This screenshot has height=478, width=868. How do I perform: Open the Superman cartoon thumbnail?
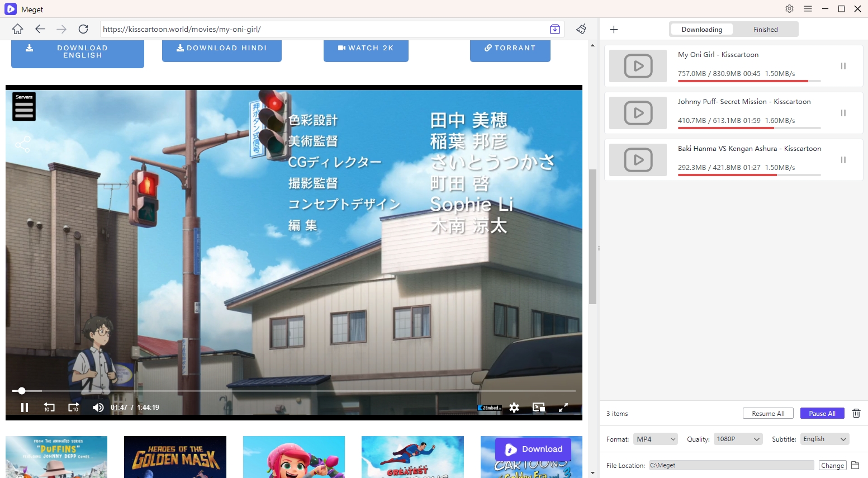click(x=412, y=457)
